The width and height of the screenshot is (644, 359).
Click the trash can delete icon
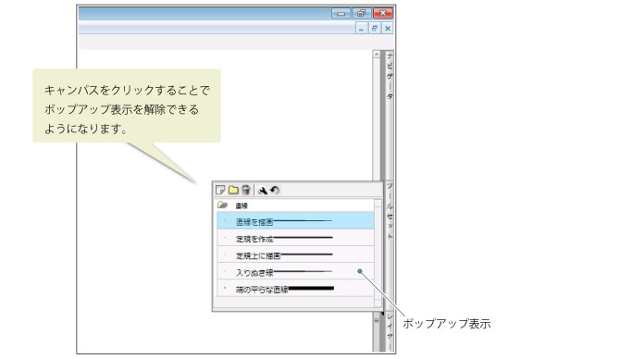click(245, 190)
